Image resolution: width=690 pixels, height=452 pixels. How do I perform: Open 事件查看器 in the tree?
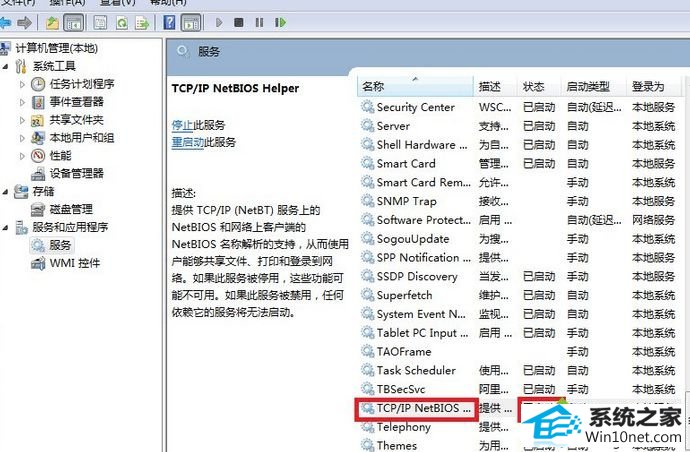point(77,102)
